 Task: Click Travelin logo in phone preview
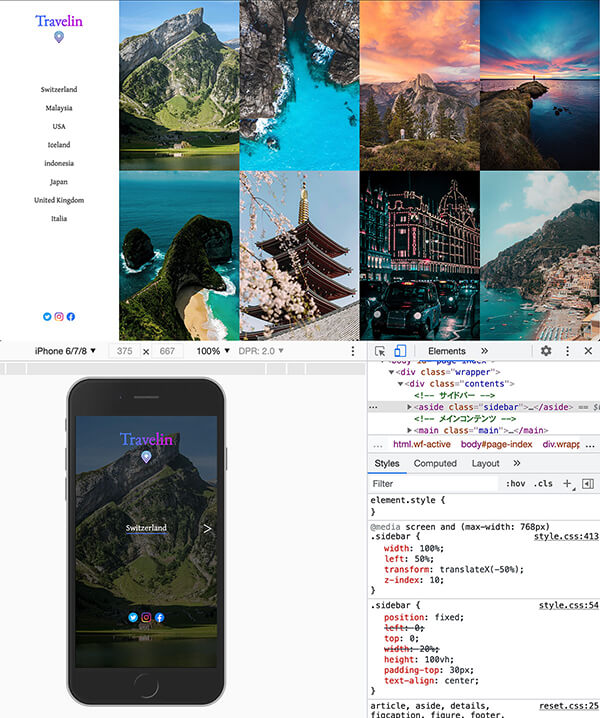[x=146, y=440]
